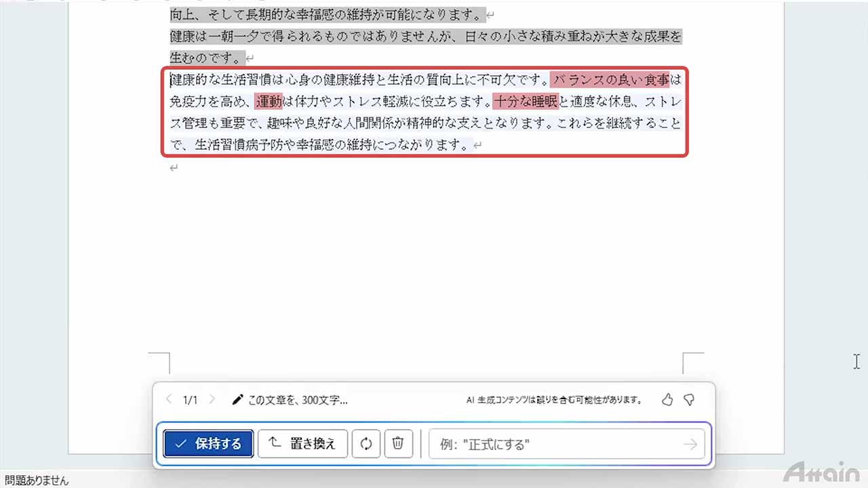Click the highlighted phrase 十分な睡眠
Screen dimensions: 868x488
[526, 102]
